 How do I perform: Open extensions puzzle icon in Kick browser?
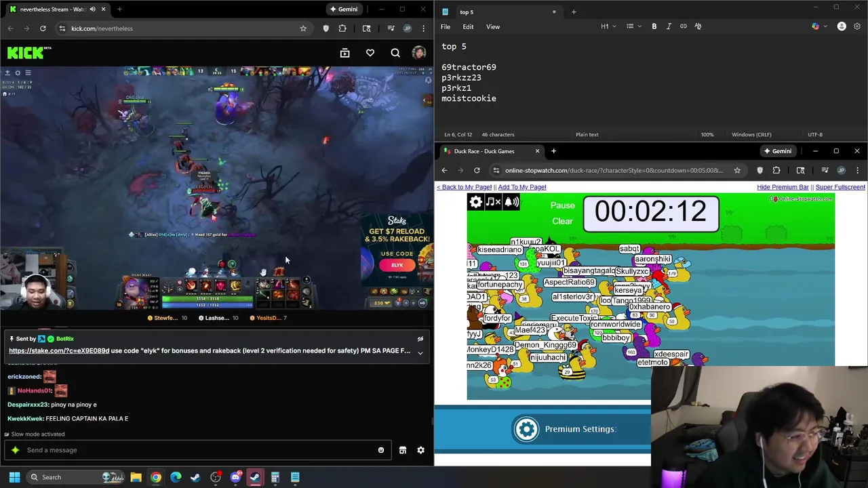click(342, 28)
